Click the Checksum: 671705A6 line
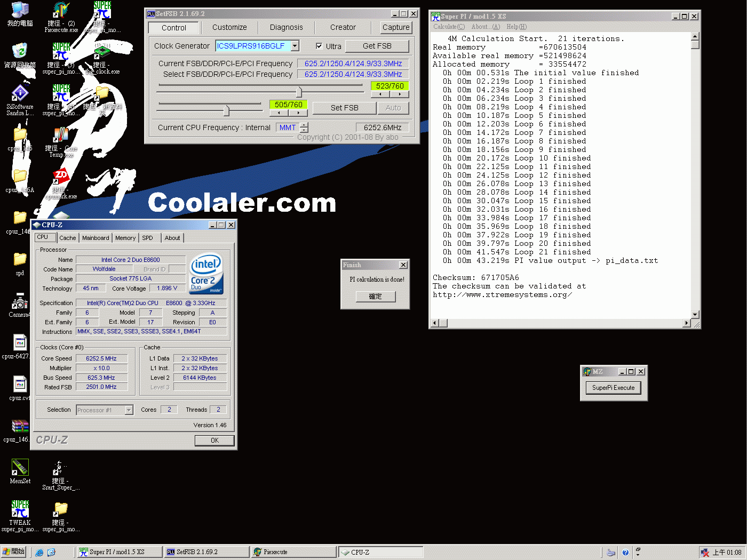The height and width of the screenshot is (560, 747). [x=475, y=277]
